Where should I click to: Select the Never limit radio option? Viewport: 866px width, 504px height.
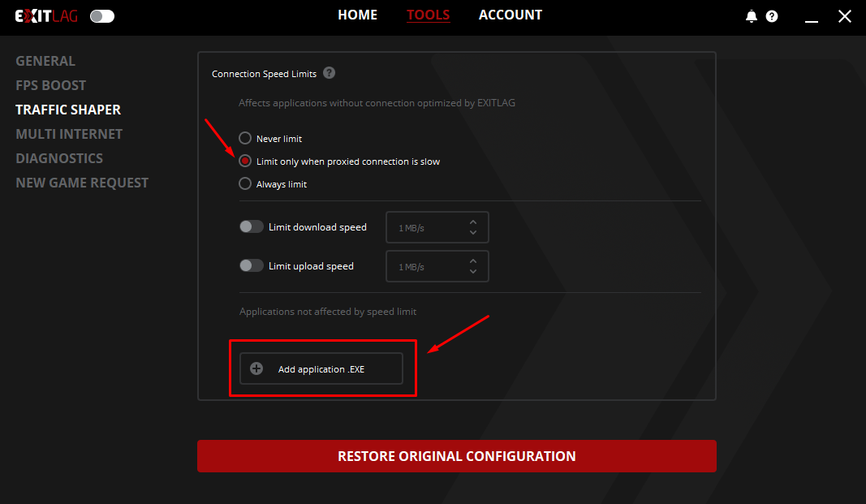tap(245, 139)
